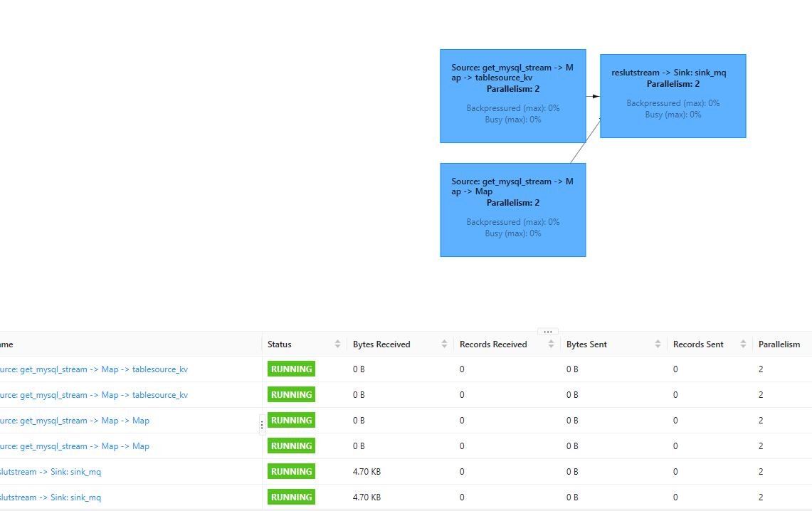The height and width of the screenshot is (511, 812).
Task: Click Parallelism: 2 in 'Map -> Map' node
Action: tap(512, 203)
